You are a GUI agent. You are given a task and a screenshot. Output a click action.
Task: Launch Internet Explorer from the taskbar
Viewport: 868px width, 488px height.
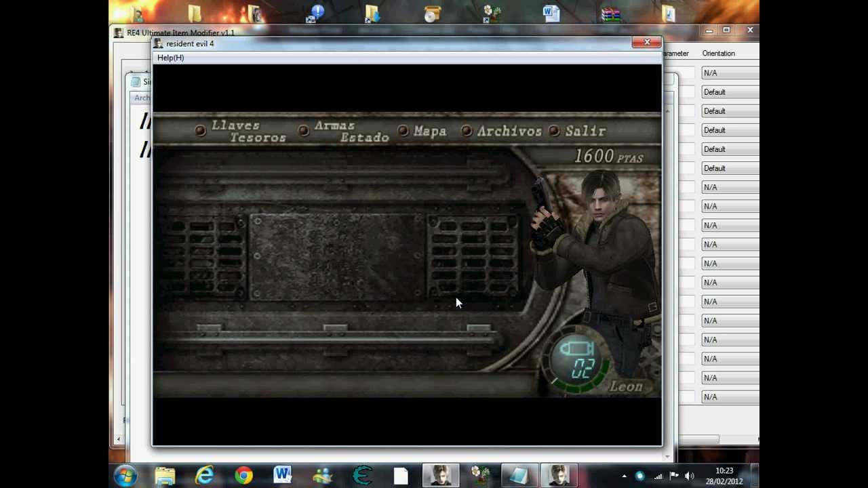204,475
